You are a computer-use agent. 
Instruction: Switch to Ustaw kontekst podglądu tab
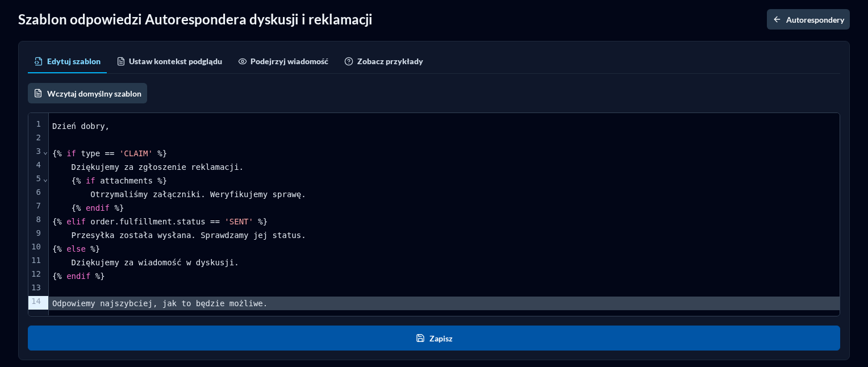(x=169, y=61)
